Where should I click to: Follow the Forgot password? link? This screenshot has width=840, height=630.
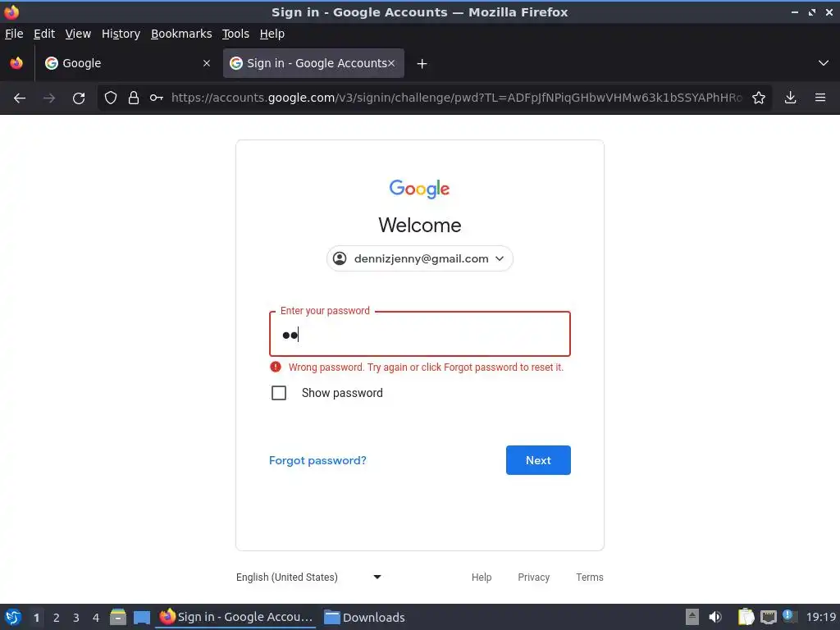(x=317, y=460)
